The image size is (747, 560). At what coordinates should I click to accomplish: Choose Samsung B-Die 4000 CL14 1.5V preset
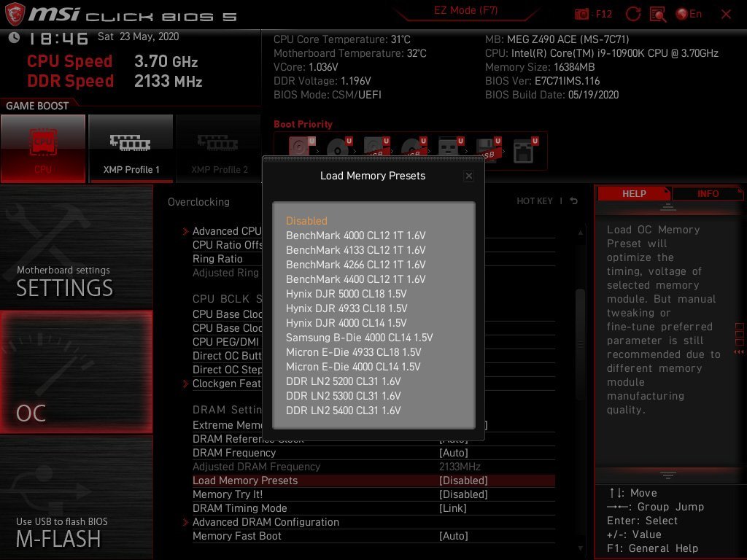click(x=359, y=338)
